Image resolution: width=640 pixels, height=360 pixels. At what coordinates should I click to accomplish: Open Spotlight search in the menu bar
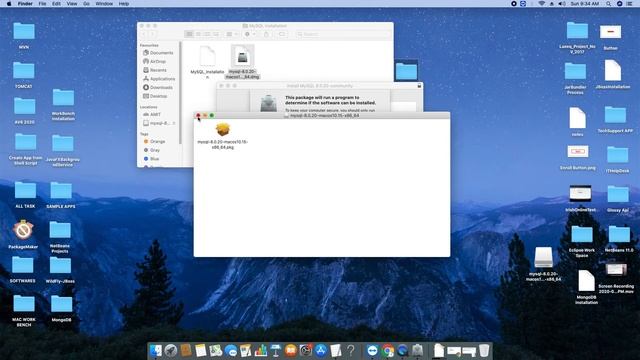pyautogui.click(x=609, y=4)
